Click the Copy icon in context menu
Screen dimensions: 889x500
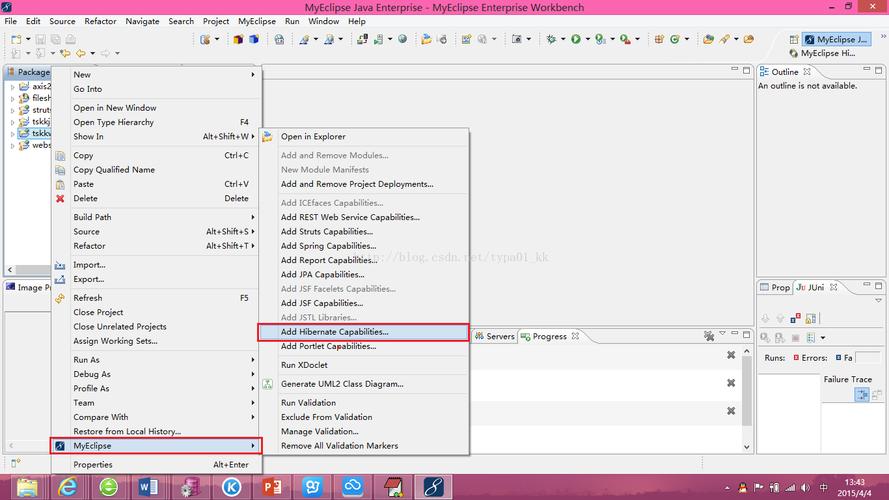(60, 155)
